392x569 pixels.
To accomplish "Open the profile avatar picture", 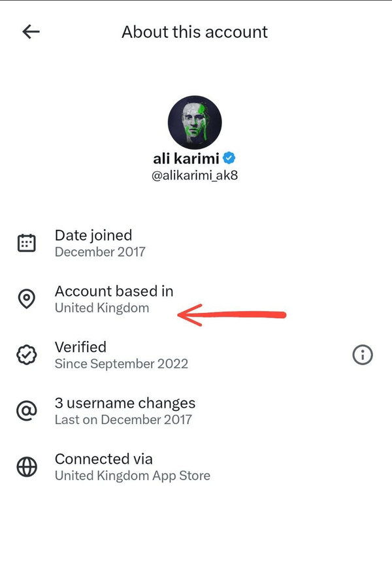I will click(x=195, y=122).
